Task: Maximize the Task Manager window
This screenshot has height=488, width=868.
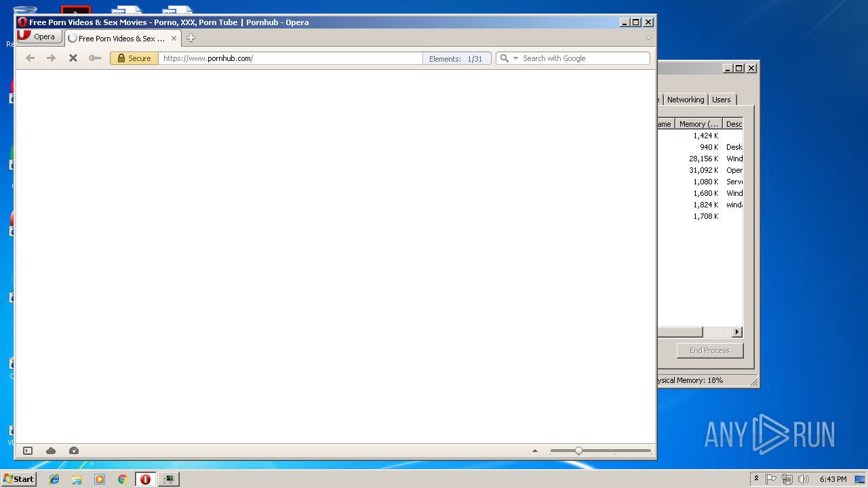Action: point(739,68)
